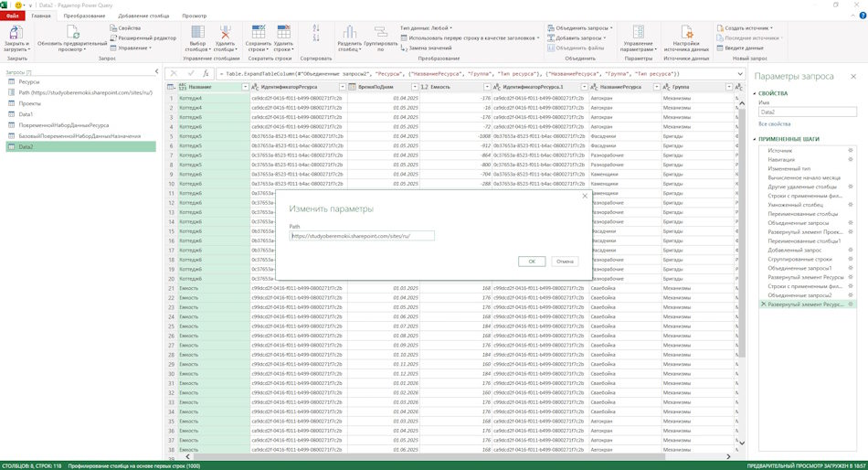
Task: Collapse the Queries (Запросы) pane
Action: [156, 71]
